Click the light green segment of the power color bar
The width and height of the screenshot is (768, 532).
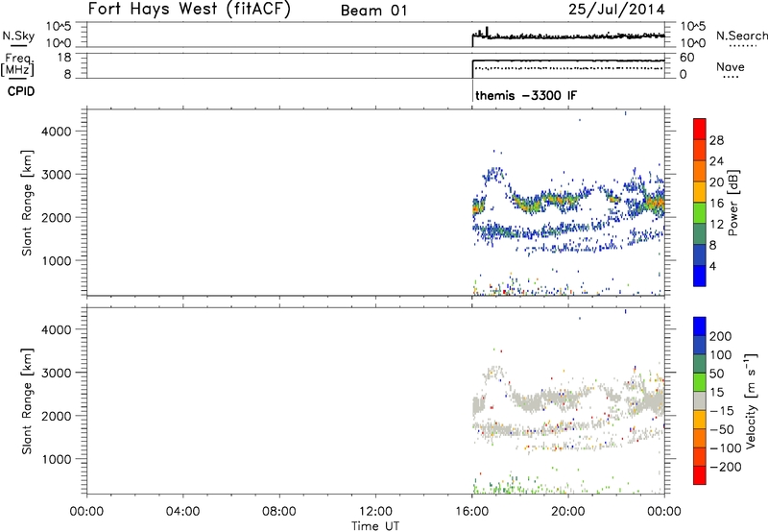point(700,212)
